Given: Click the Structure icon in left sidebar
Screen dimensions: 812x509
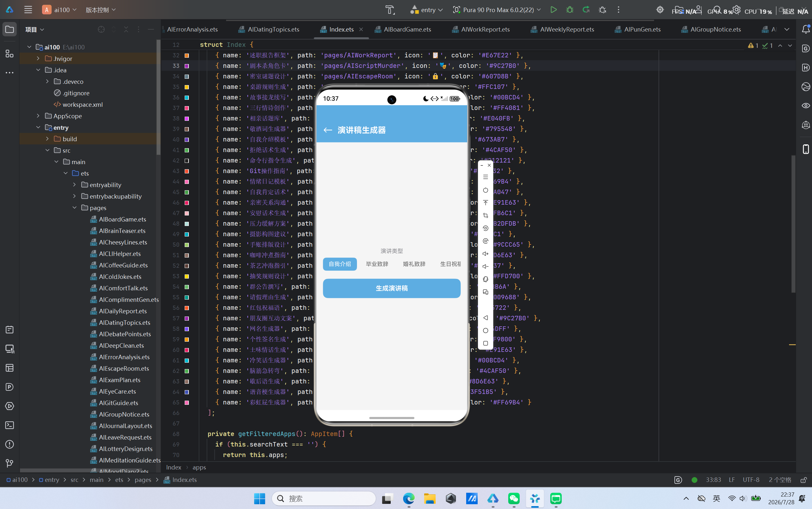Looking at the screenshot, I should click(x=10, y=54).
